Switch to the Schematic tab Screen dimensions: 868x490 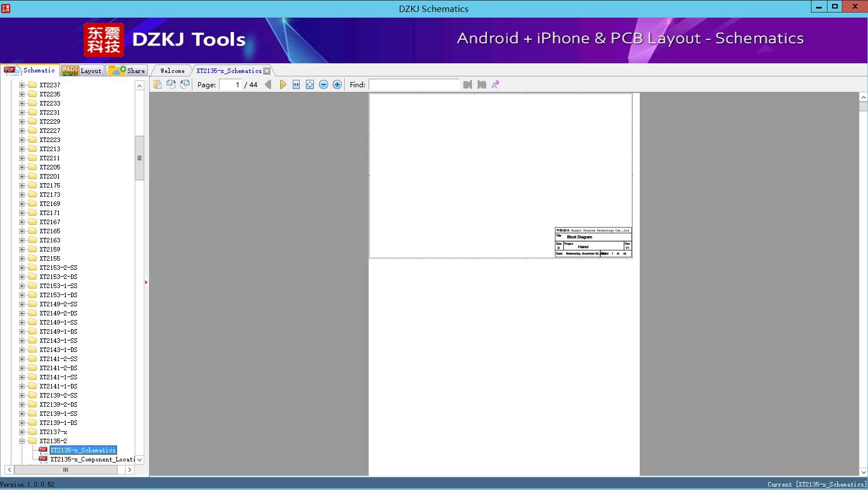point(30,70)
